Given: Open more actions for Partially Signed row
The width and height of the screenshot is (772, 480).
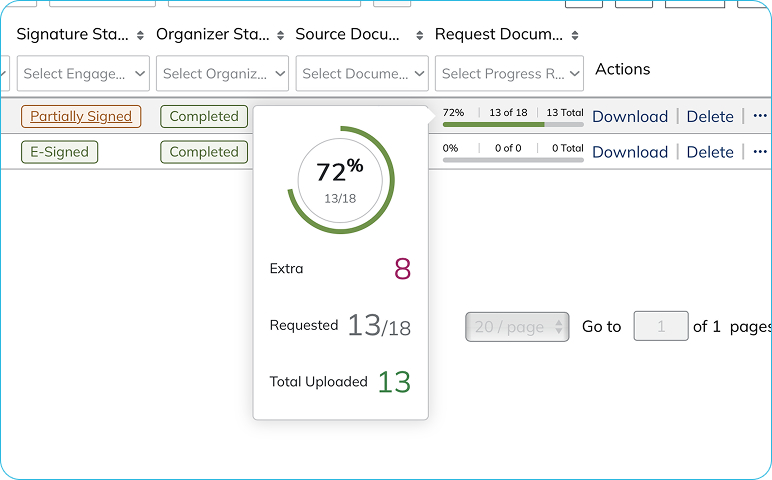Looking at the screenshot, I should pyautogui.click(x=760, y=116).
